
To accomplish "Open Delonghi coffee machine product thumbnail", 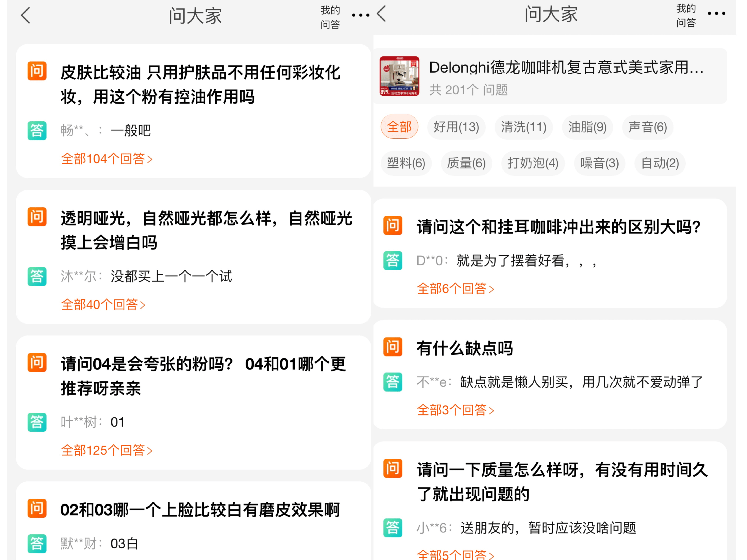I will tap(399, 76).
